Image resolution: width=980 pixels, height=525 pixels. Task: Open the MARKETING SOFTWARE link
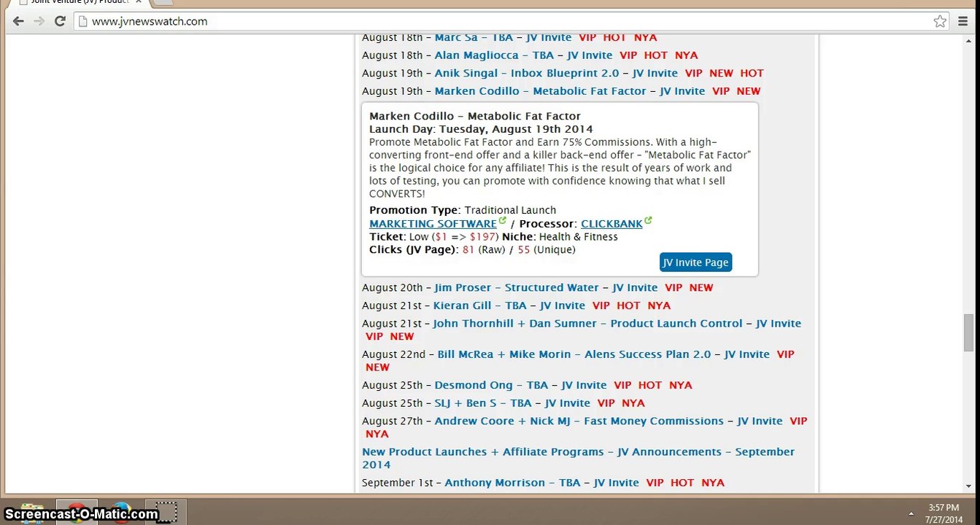(x=433, y=224)
